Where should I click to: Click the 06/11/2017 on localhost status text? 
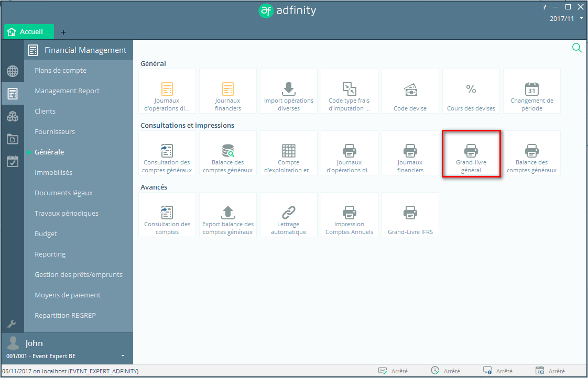tap(71, 371)
